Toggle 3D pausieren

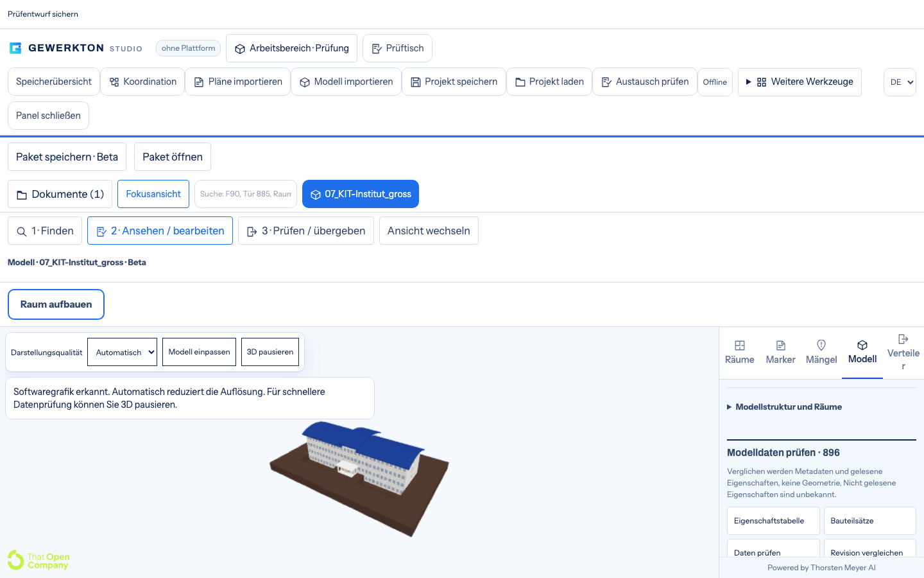(x=270, y=352)
